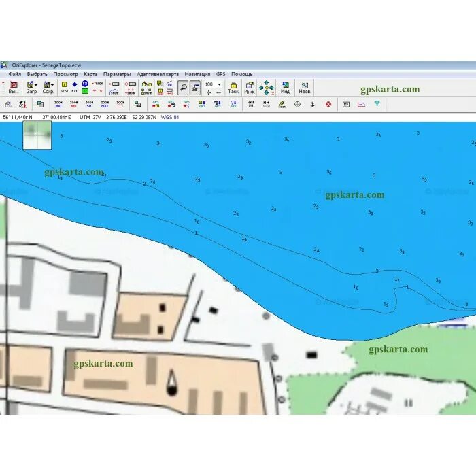Click the cyan antenna signal icon

pyautogui.click(x=377, y=105)
